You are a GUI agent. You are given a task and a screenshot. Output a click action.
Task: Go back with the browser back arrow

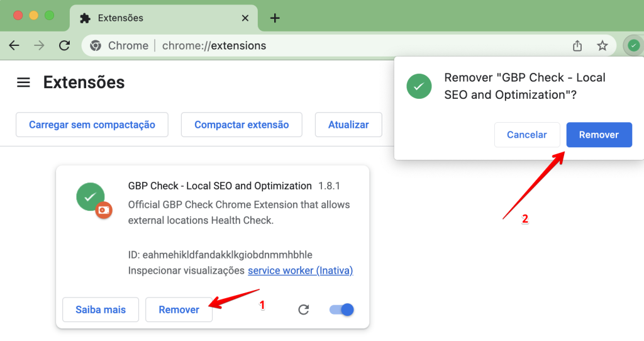pyautogui.click(x=14, y=45)
